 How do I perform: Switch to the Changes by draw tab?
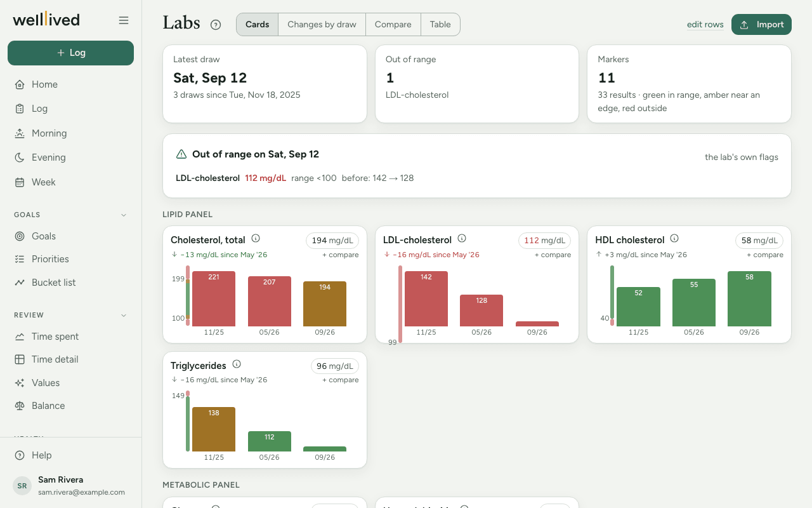pyautogui.click(x=322, y=25)
